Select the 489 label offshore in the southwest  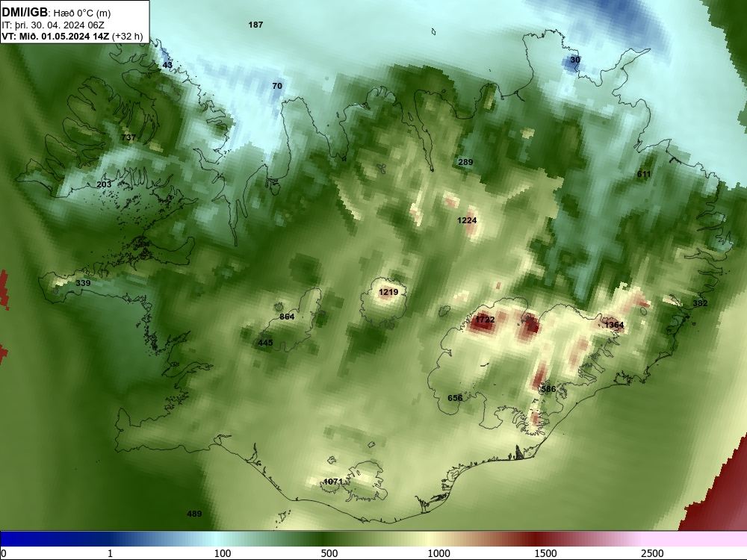[194, 514]
